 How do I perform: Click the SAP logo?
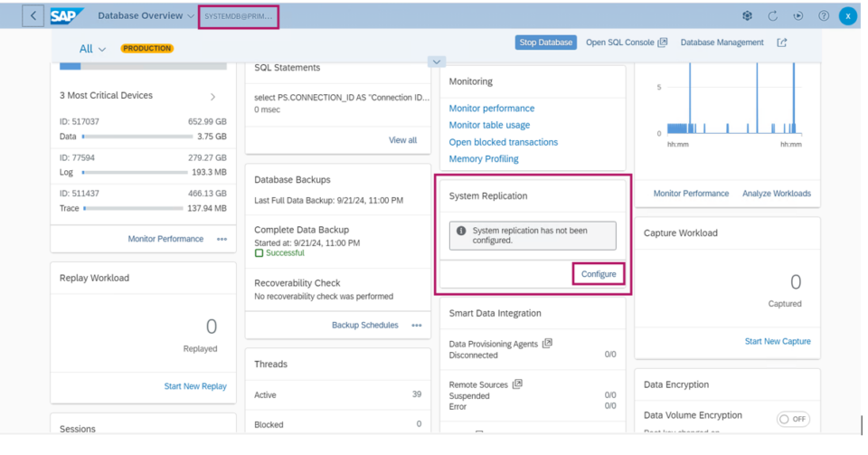[66, 16]
